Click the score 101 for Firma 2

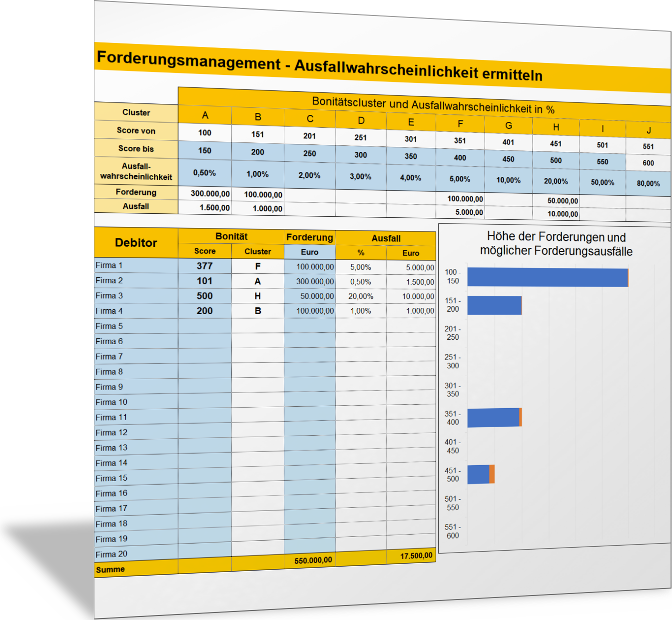tap(205, 281)
